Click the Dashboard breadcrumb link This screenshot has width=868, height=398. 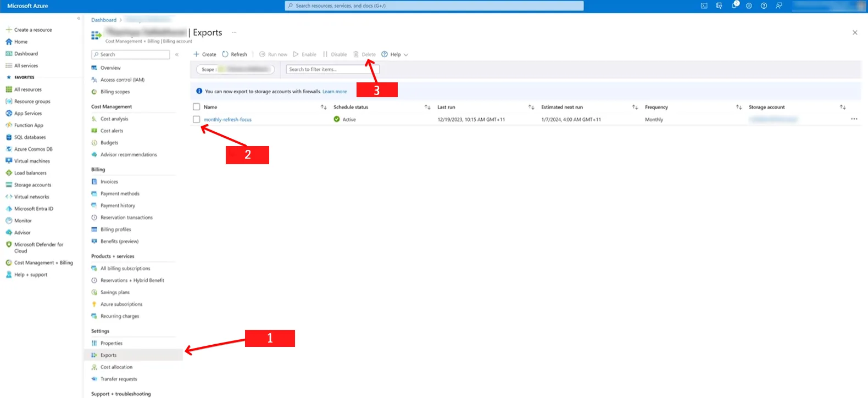click(104, 20)
